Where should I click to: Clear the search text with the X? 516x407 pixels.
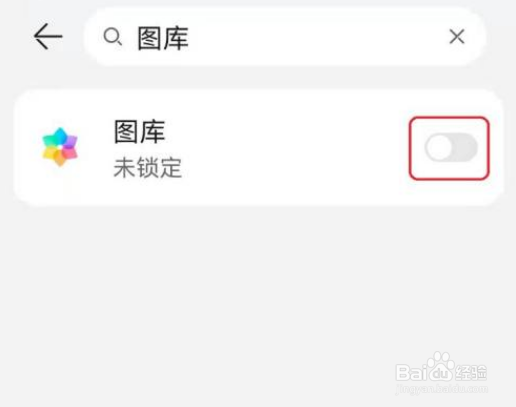tap(457, 36)
